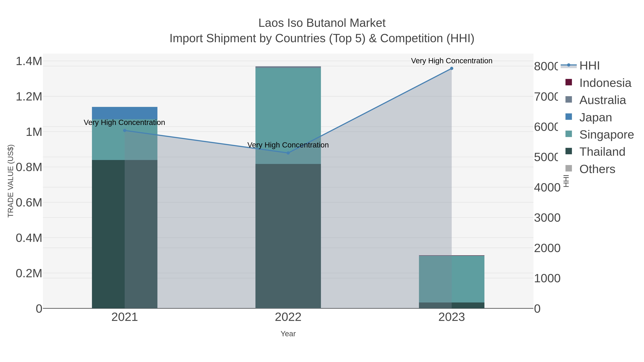
Task: Click the HHI data point for 2021
Action: [x=125, y=130]
